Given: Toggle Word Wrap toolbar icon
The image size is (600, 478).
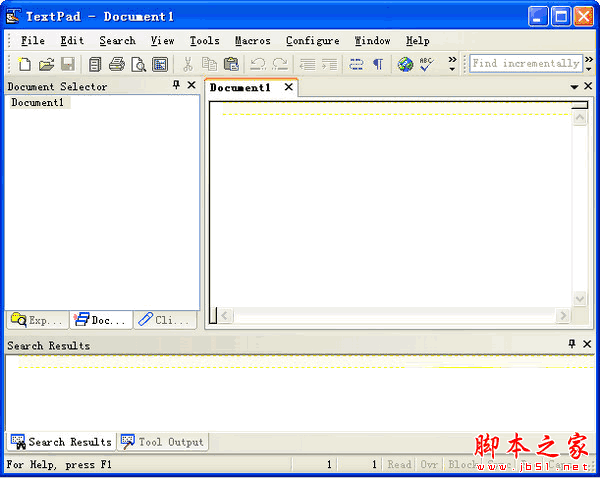Looking at the screenshot, I should [356, 64].
